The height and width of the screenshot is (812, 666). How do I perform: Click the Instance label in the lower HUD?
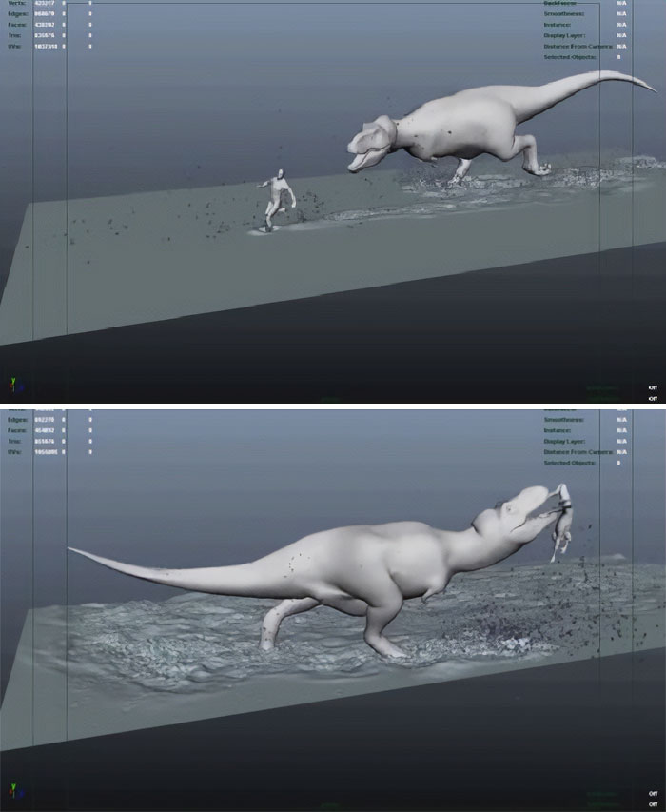558,430
